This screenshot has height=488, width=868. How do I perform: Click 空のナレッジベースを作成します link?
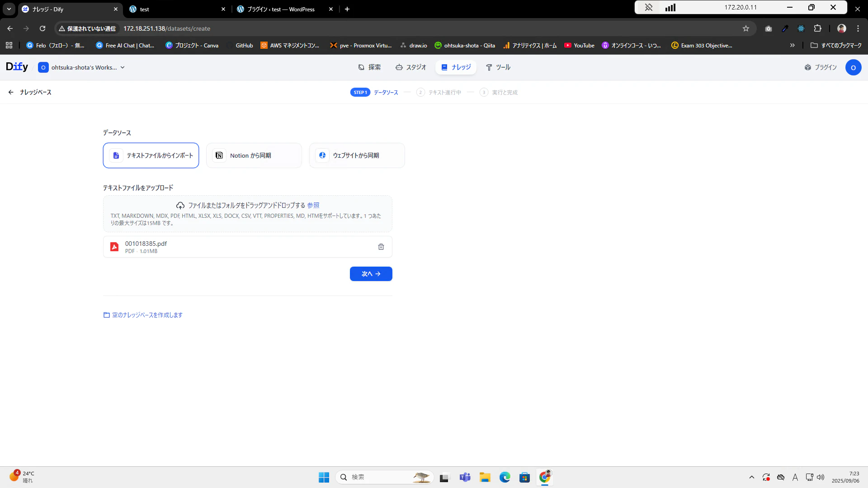pos(143,315)
